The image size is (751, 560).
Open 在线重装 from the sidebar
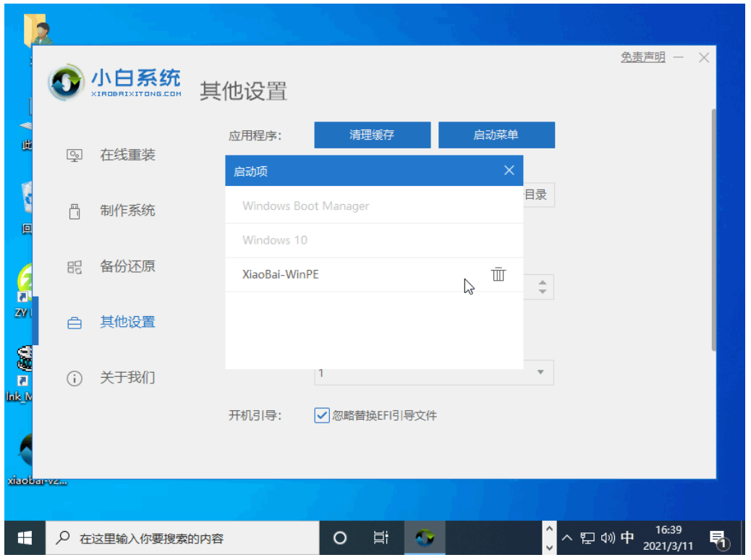[x=127, y=155]
